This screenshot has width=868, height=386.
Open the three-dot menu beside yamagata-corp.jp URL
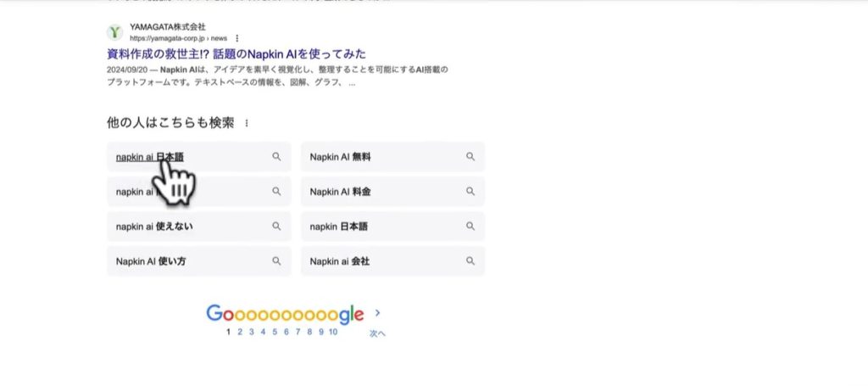pos(237,38)
